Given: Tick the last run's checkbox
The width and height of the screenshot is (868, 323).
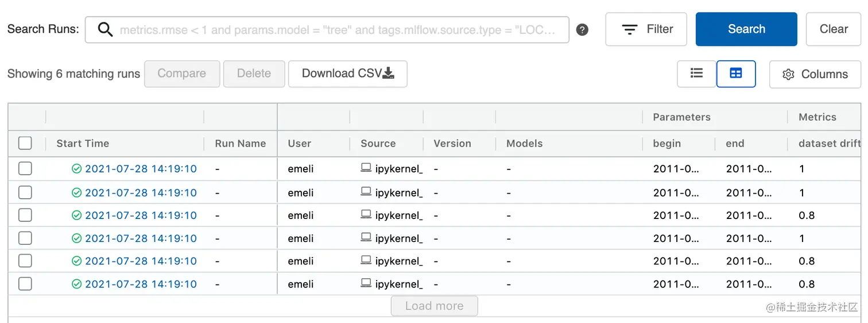Looking at the screenshot, I should (x=25, y=283).
